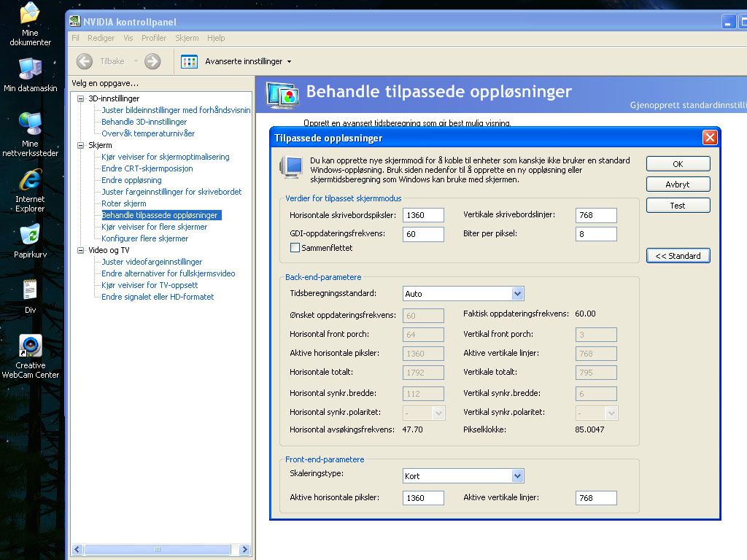
Task: Click Gjenopprett standardinnstillinger link
Action: [688, 105]
